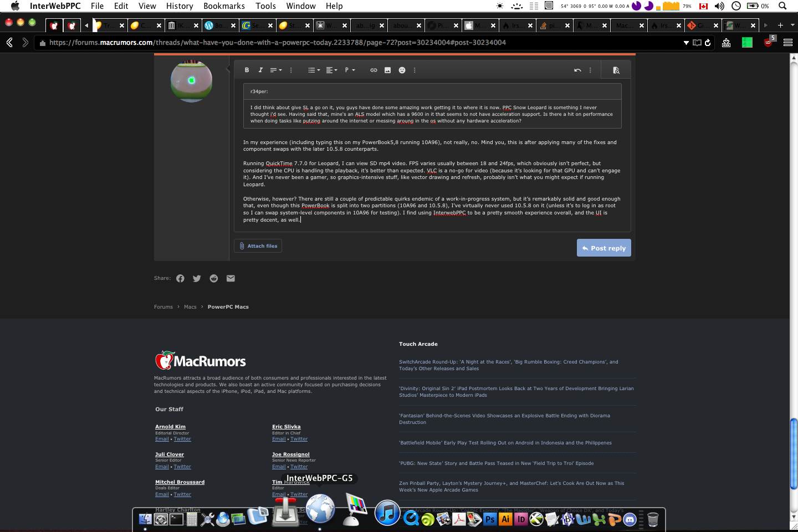Launch Photoshop from the Dock
Screen dimensions: 798x532
point(490,519)
